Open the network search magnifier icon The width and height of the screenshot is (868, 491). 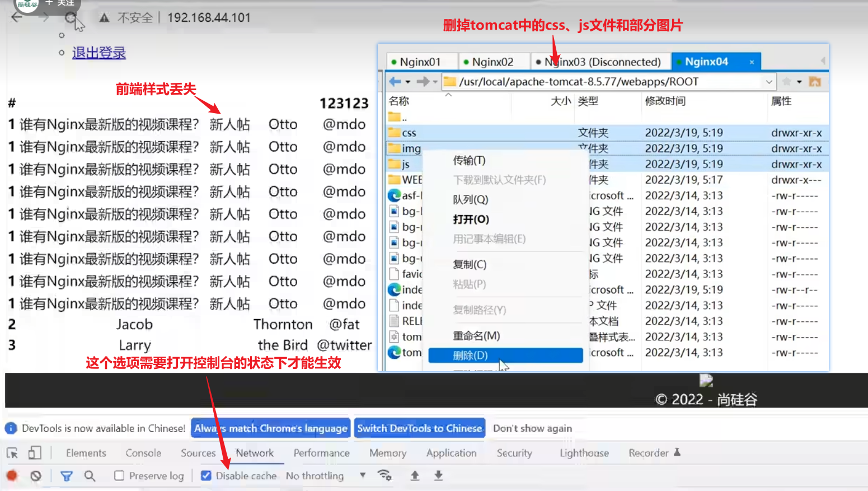90,476
